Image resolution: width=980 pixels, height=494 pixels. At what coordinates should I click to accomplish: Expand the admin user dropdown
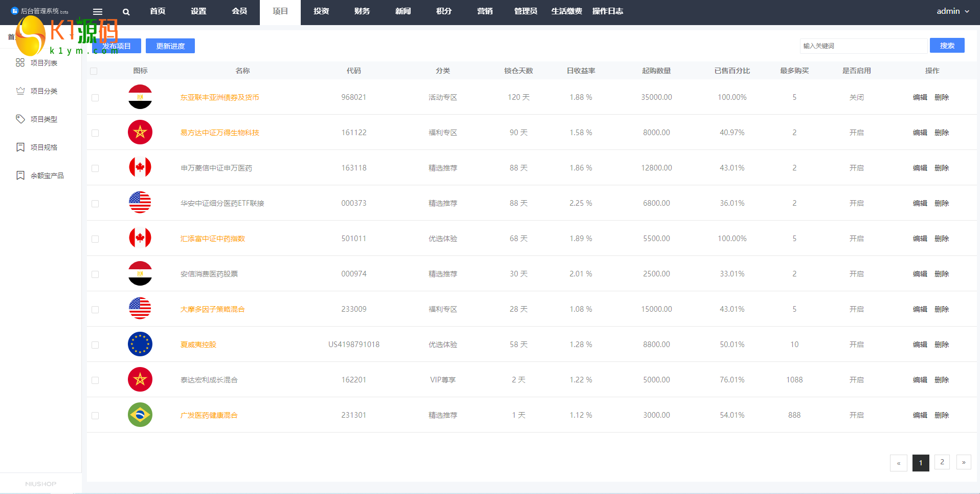(952, 11)
